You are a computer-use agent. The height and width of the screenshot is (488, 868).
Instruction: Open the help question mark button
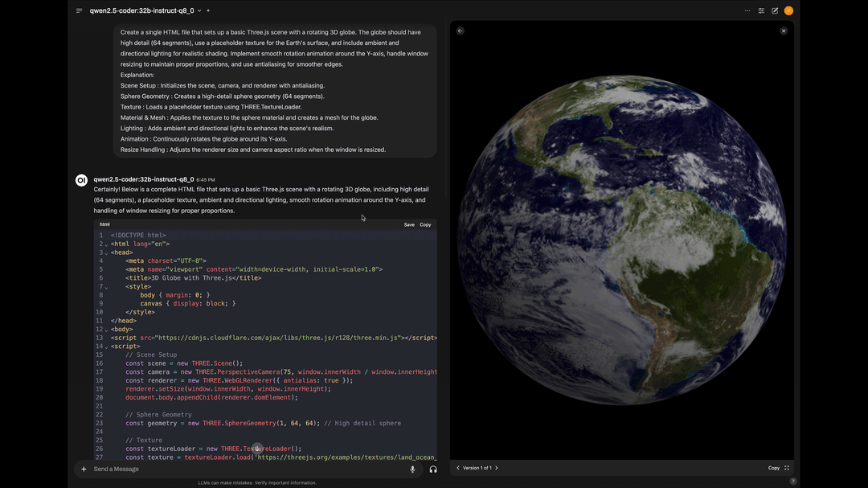[793, 482]
